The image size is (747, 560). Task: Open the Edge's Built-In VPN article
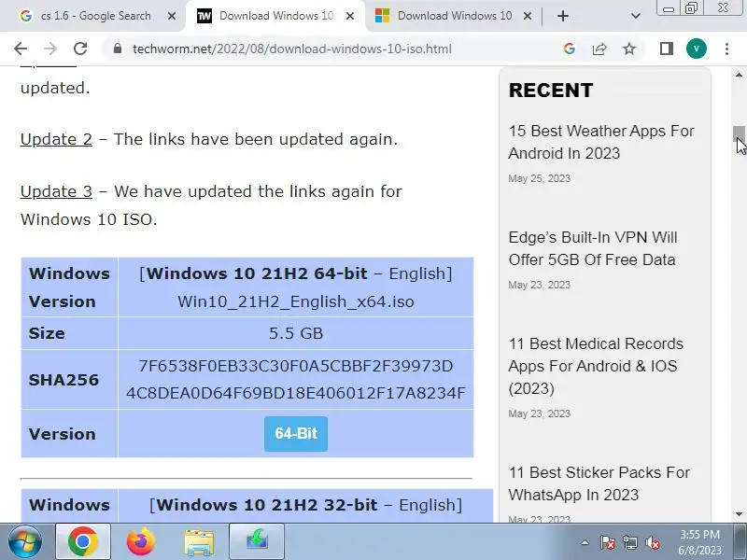593,248
